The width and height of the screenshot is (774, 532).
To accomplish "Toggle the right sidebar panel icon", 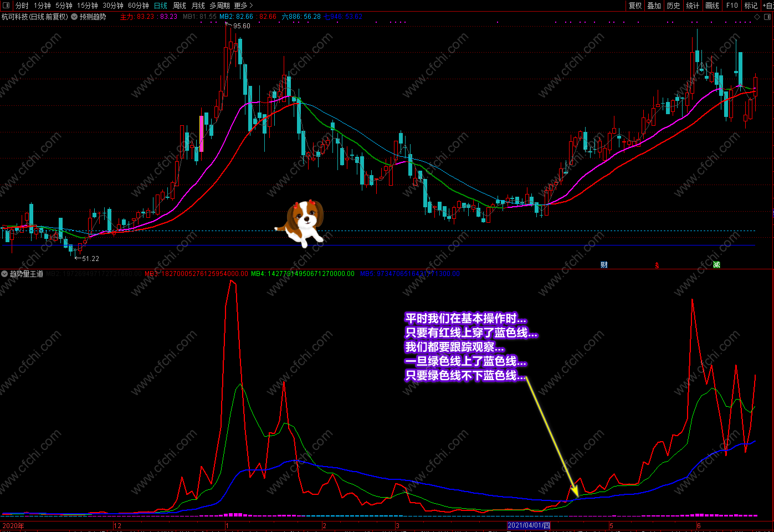I will pos(768,17).
